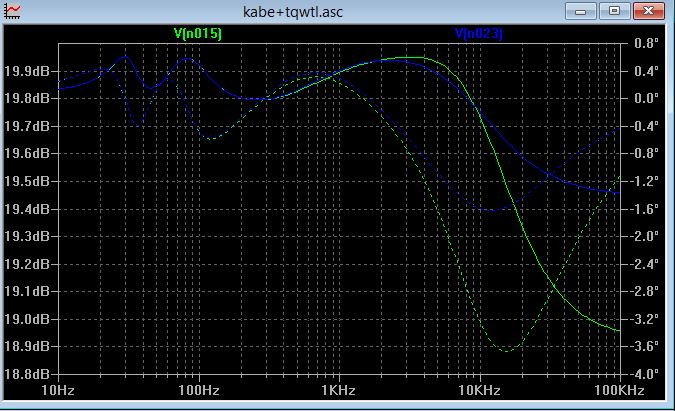Click the -2.8° phase axis label
Image resolution: width=675 pixels, height=411 pixels.
coord(643,291)
